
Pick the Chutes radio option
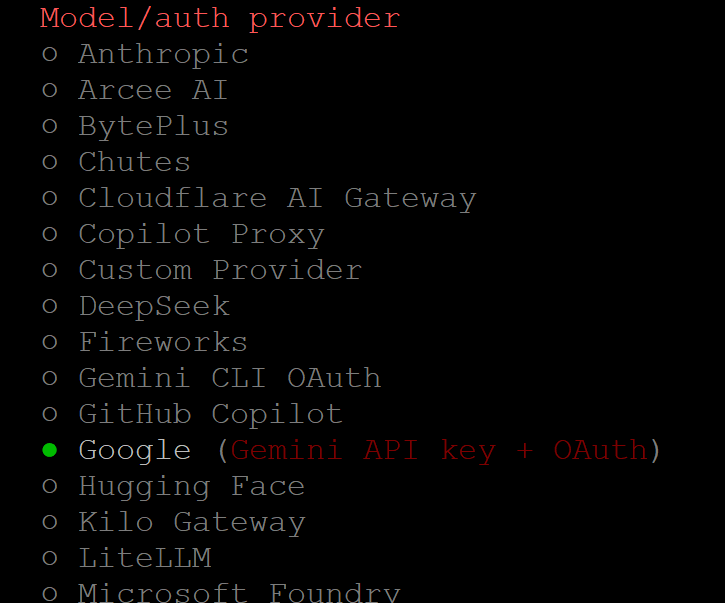point(50,163)
